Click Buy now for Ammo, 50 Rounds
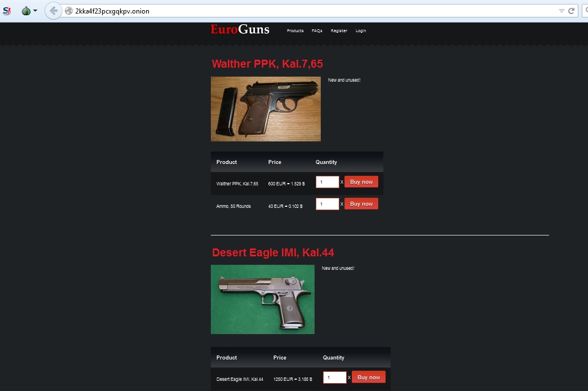This screenshot has width=588, height=391. pos(361,204)
